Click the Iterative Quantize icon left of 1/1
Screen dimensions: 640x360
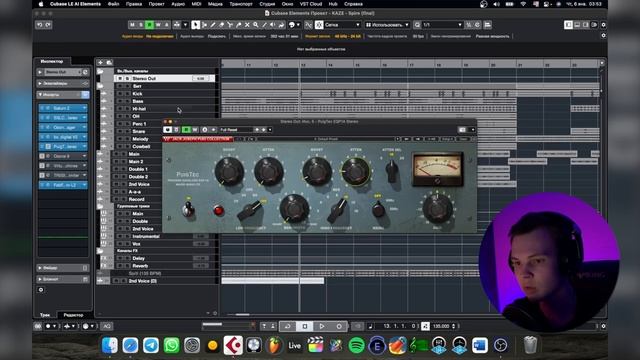(417, 25)
